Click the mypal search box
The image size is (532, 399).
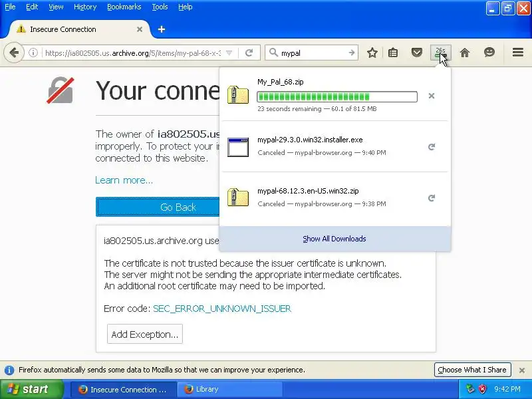point(313,53)
